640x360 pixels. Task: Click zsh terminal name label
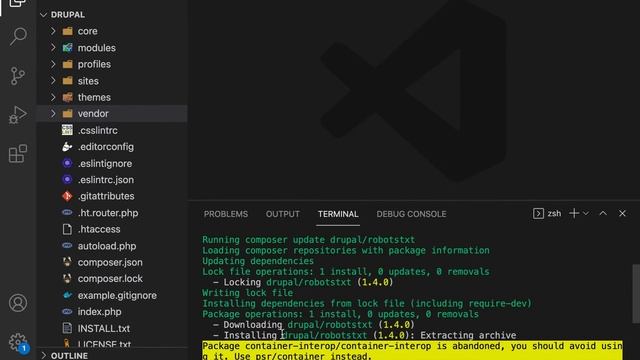click(554, 213)
